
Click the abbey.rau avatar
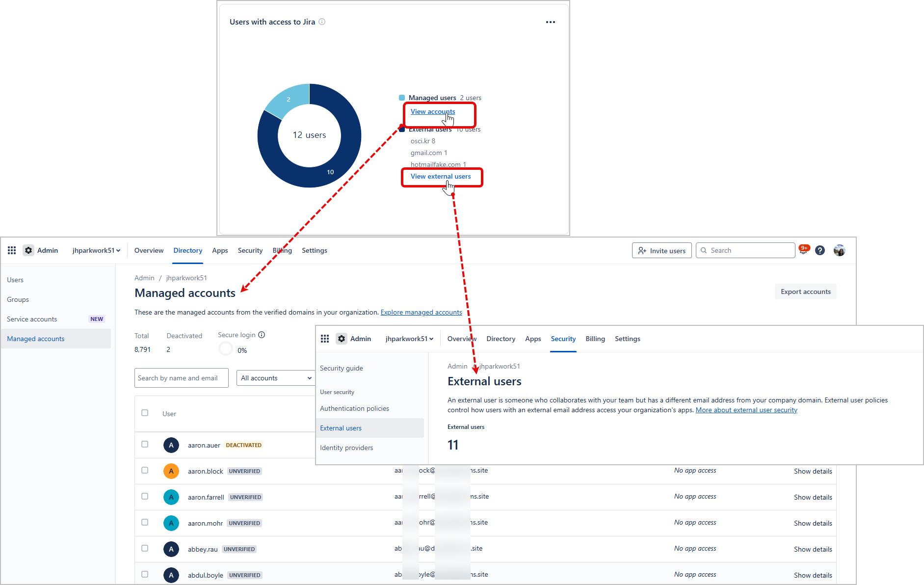(171, 549)
